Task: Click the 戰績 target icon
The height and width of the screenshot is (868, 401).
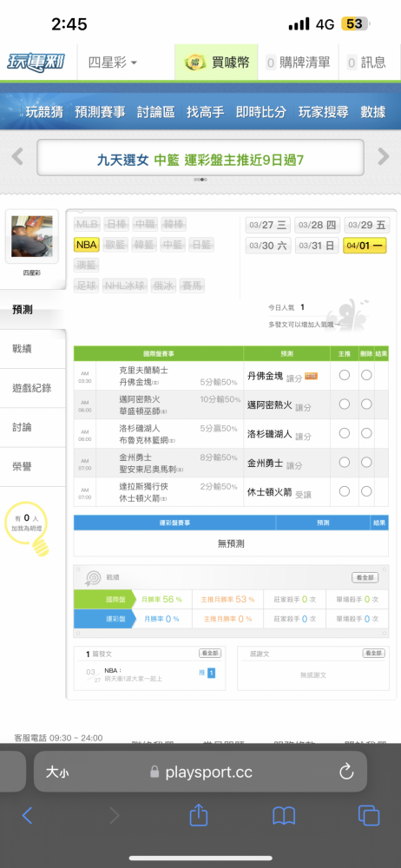Action: click(x=93, y=577)
